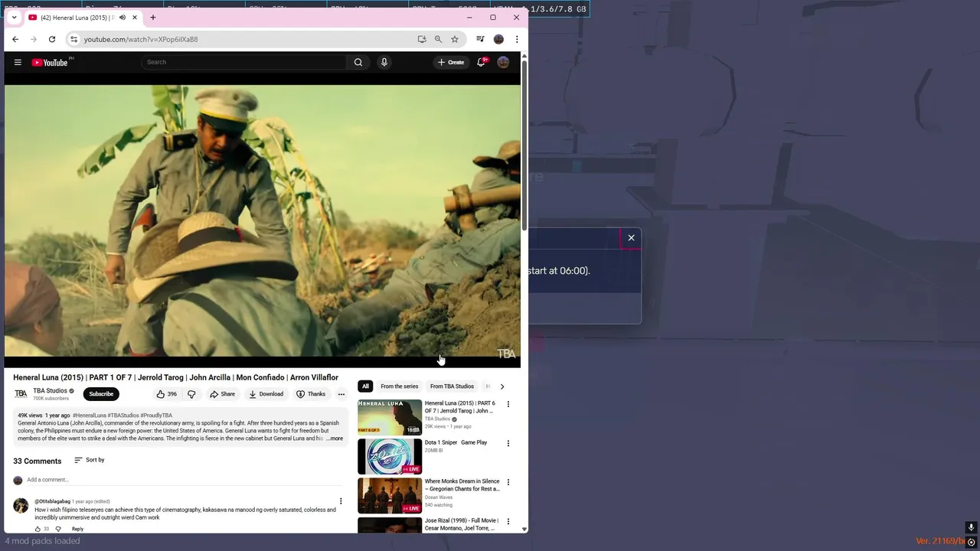Open options for Dota 1 Sniper video
Viewport: 980px width, 551px height.
pos(508,443)
